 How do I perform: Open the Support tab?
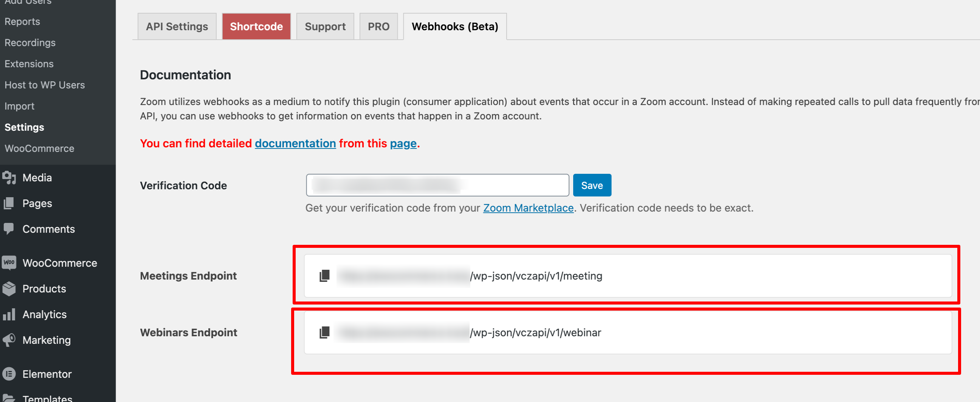[x=325, y=26]
